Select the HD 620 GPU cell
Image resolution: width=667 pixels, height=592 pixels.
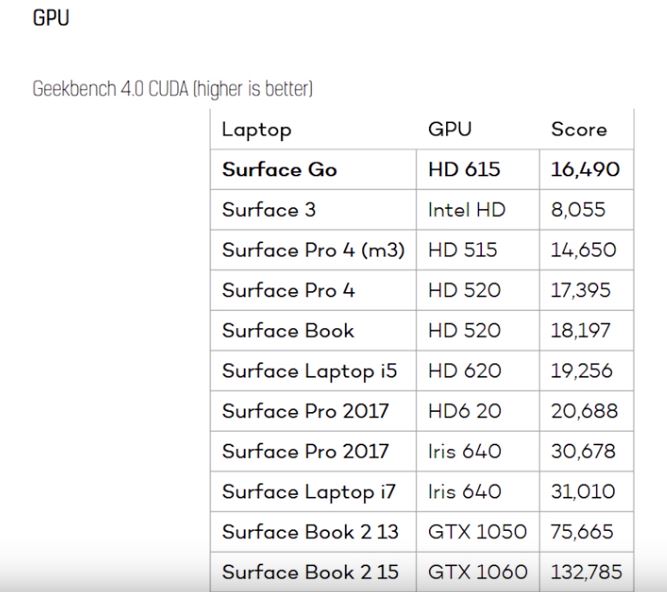[464, 371]
